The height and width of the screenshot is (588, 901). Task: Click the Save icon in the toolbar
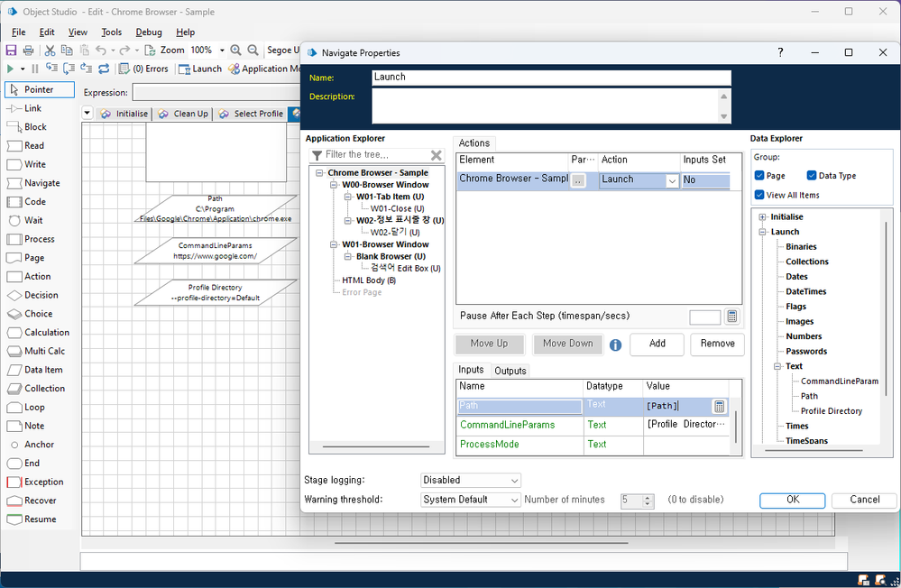(12, 51)
